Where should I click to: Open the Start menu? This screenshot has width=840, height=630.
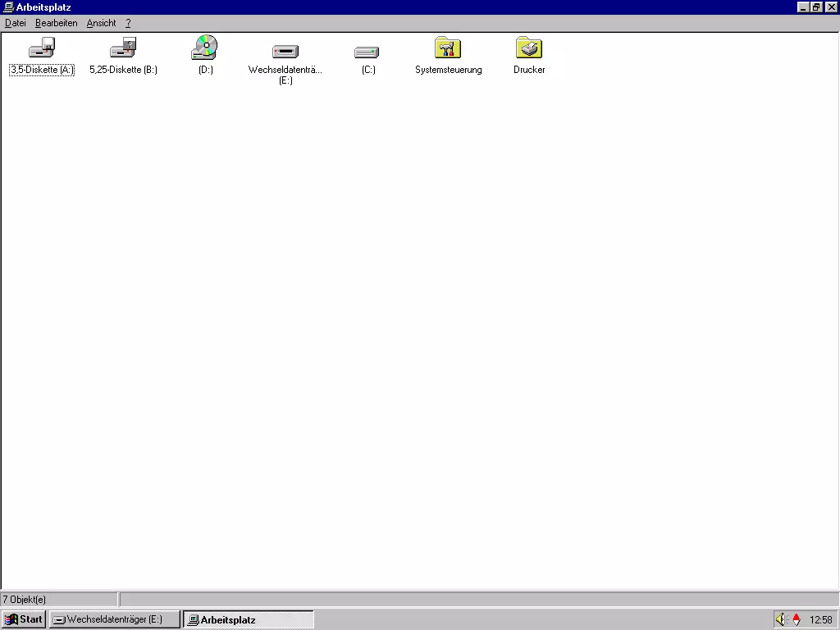(x=24, y=619)
